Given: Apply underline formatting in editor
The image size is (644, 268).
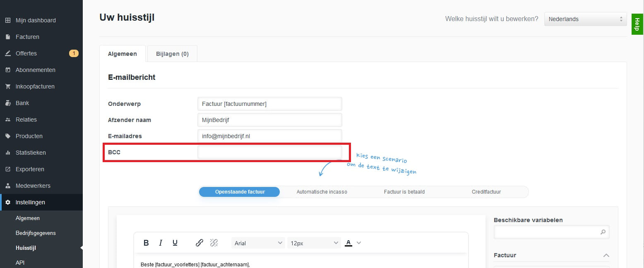Looking at the screenshot, I should [x=175, y=243].
